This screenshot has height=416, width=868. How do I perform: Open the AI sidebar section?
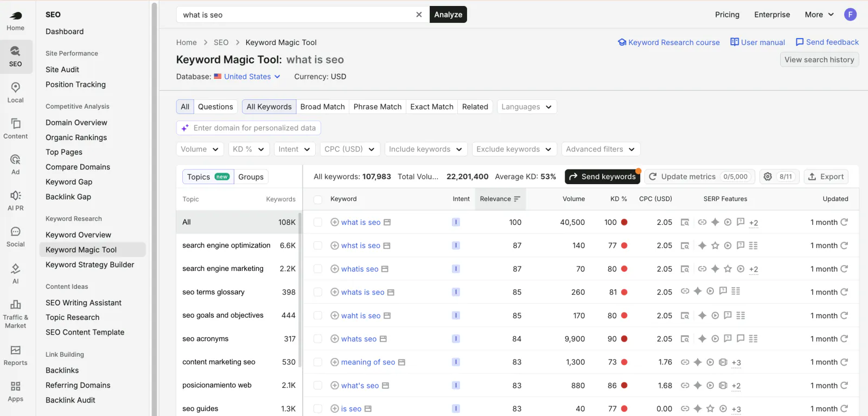pyautogui.click(x=15, y=273)
